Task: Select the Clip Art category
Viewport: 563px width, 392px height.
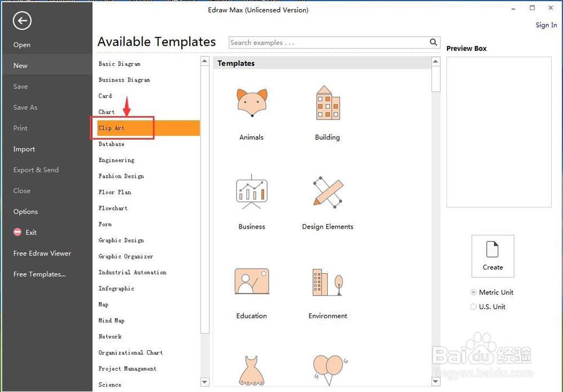Action: (148, 128)
